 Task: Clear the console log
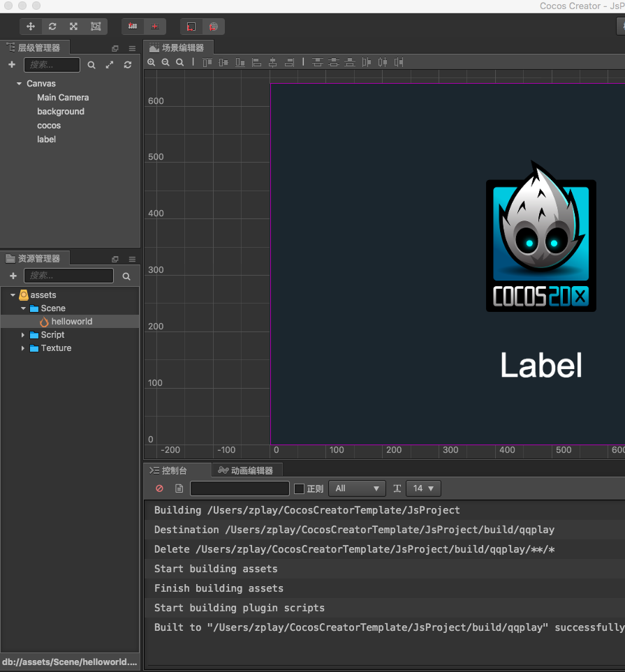(x=160, y=488)
